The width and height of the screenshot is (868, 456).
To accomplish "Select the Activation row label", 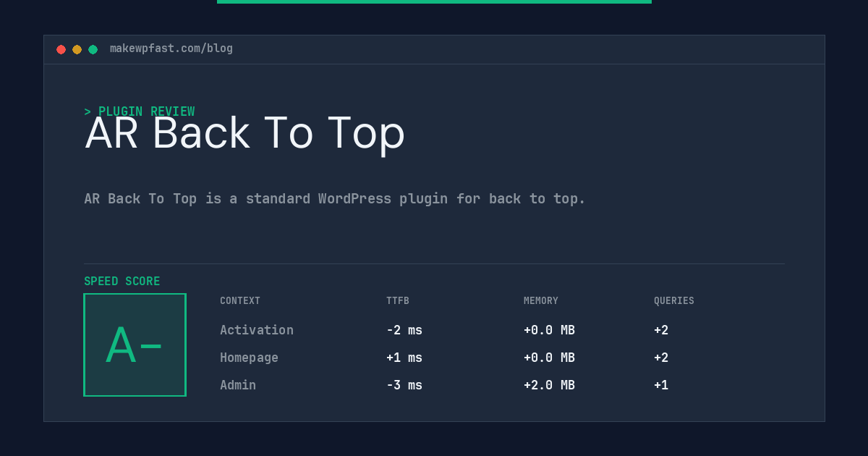I will point(257,330).
